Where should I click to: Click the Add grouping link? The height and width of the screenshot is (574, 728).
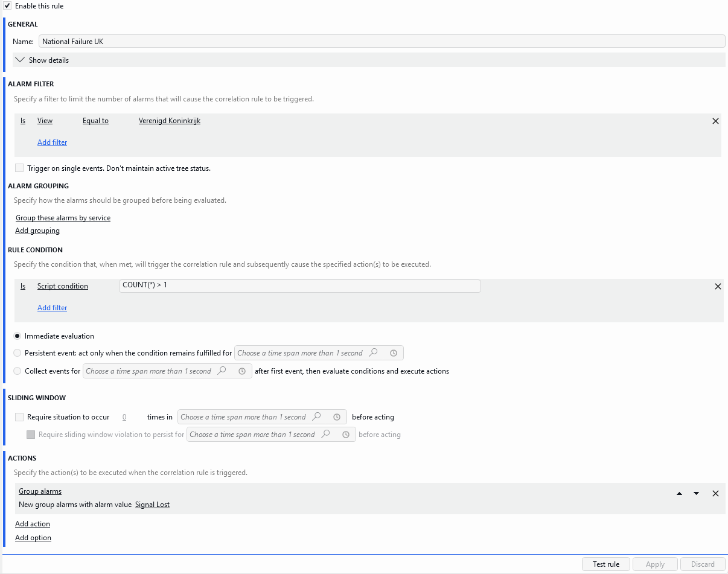(37, 231)
